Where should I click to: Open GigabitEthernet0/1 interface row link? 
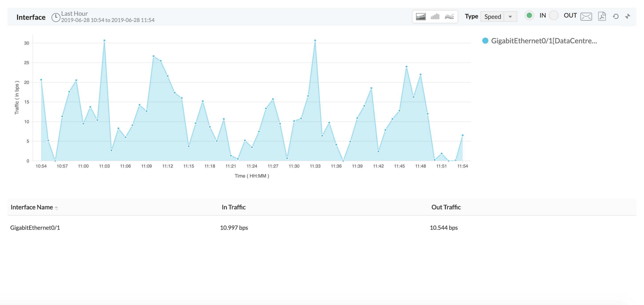pos(35,228)
